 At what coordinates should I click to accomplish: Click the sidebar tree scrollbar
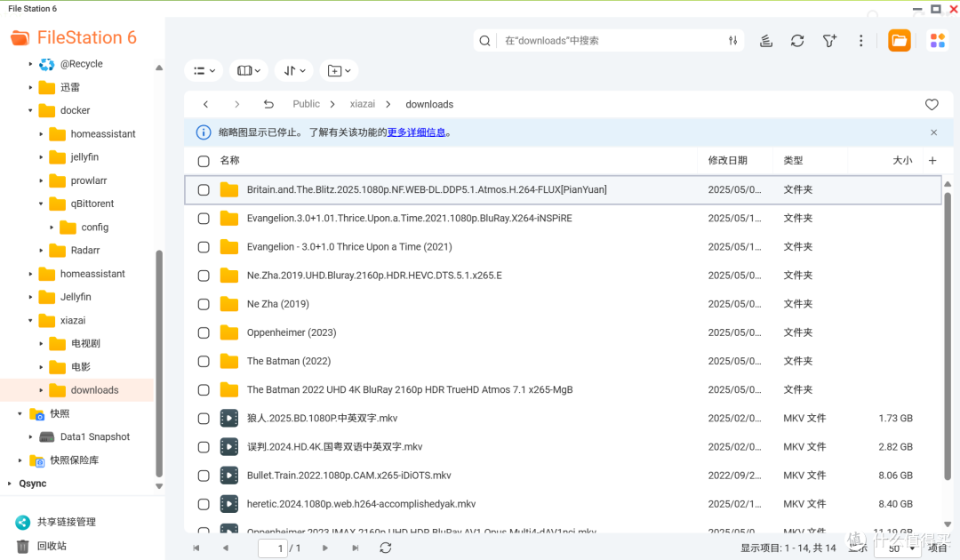(x=159, y=363)
